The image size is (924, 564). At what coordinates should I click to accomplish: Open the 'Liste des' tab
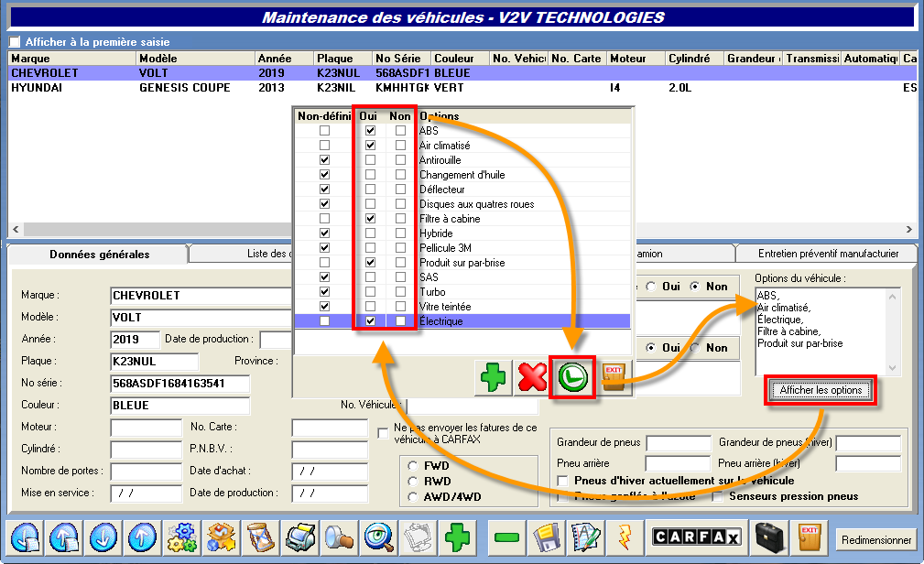pos(242,254)
